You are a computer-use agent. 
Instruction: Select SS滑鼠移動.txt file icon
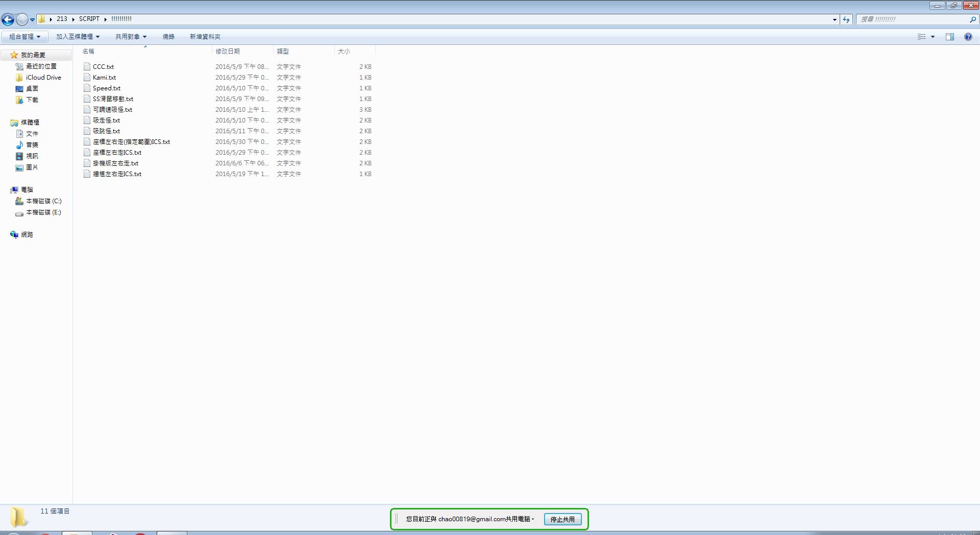tap(87, 99)
